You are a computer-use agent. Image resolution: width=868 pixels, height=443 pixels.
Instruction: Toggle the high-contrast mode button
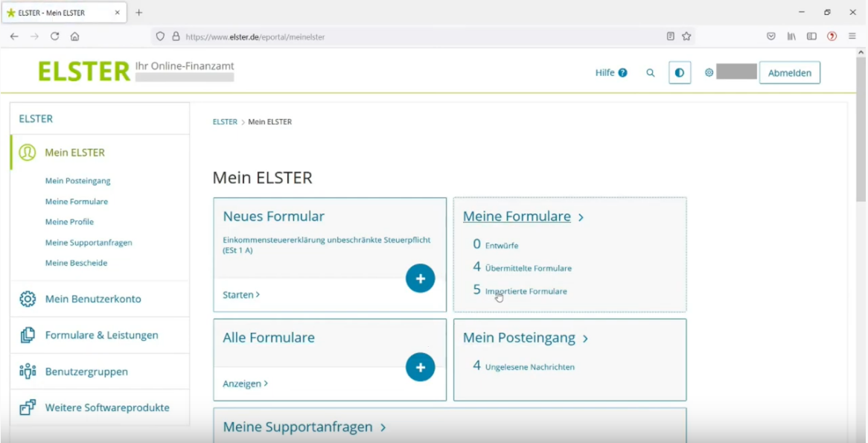pyautogui.click(x=680, y=72)
